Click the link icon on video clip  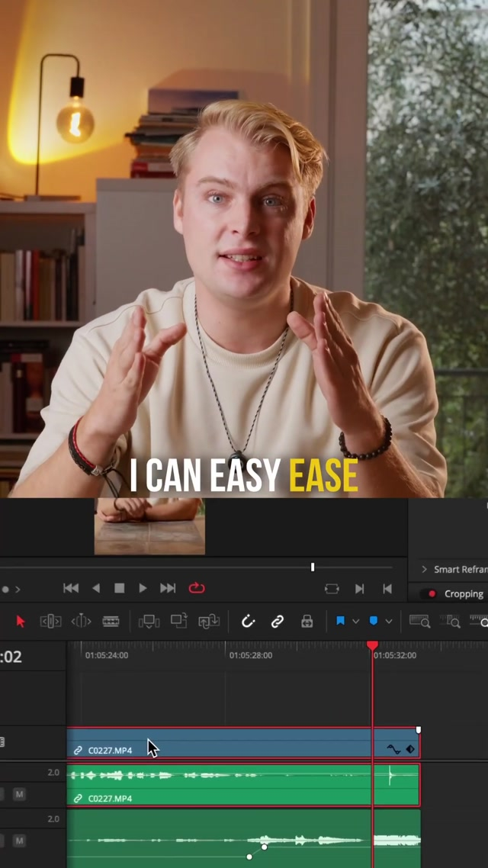tap(78, 751)
